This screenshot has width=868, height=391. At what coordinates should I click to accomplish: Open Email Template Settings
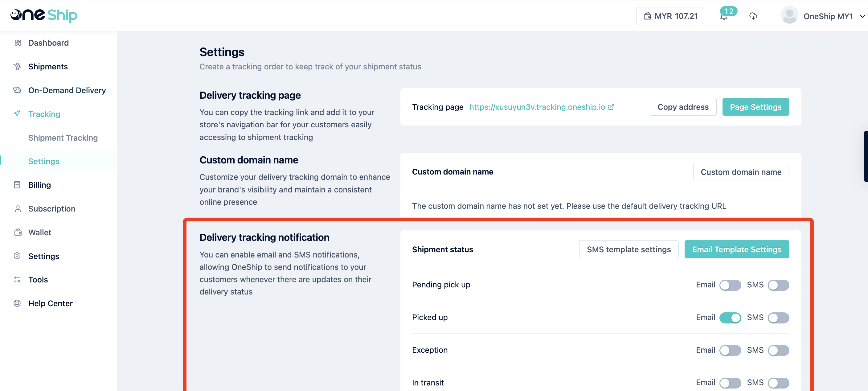coord(737,249)
